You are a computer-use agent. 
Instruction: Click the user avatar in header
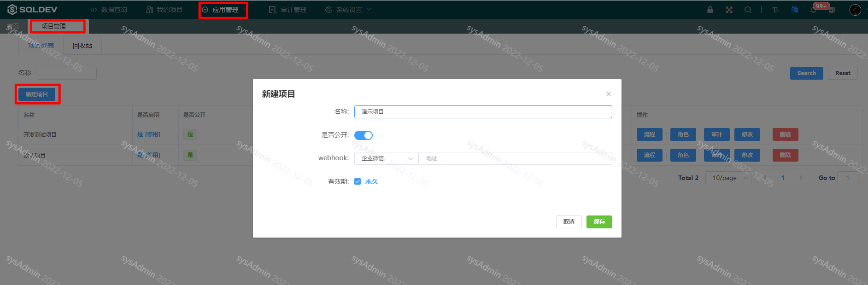(855, 10)
